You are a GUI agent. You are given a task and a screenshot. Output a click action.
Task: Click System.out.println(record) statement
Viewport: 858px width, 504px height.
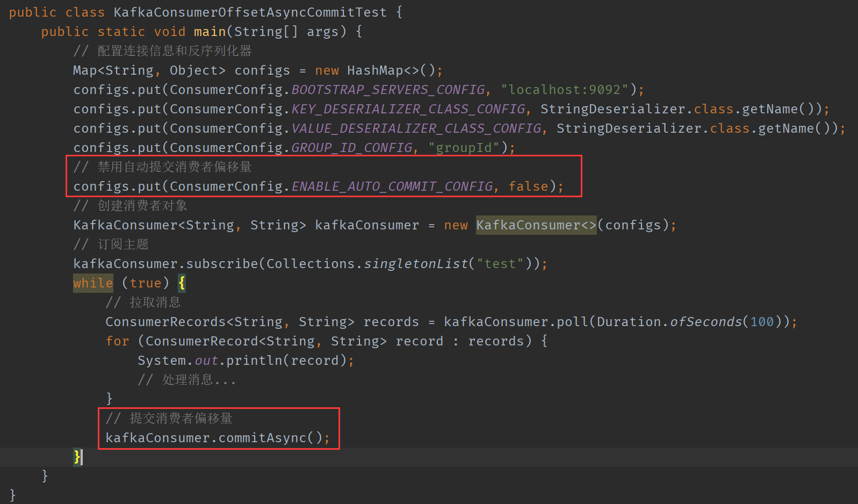tap(246, 361)
